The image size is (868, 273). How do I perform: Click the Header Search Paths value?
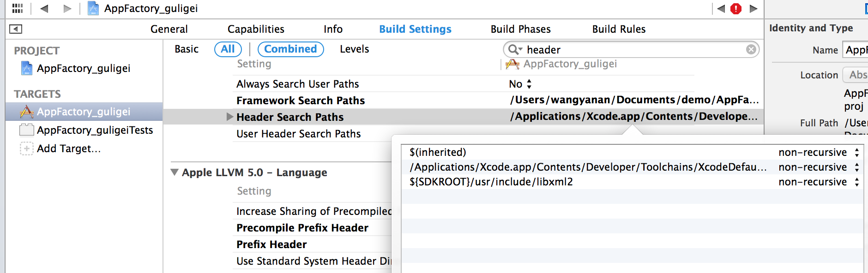point(634,116)
